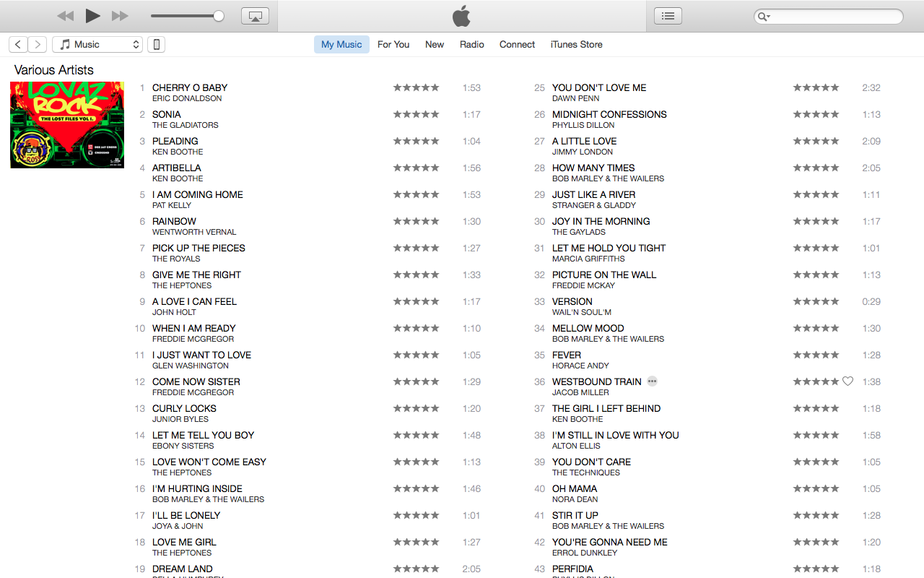This screenshot has height=578, width=924.
Task: Click the Lovaz Rock album artwork
Action: (67, 125)
